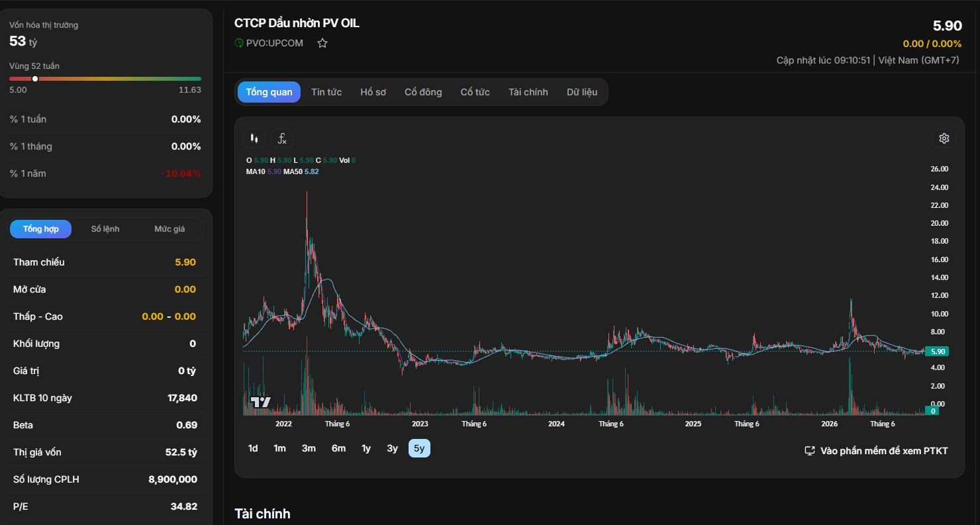Add PVO to favorites with star
The width and height of the screenshot is (980, 525).
[322, 43]
